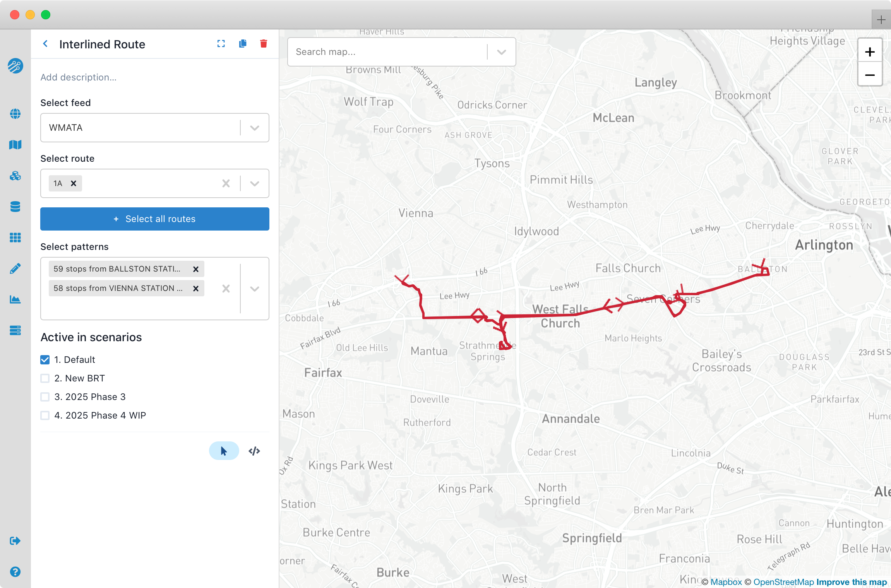Open the globe regions icon in sidebar

(15, 114)
